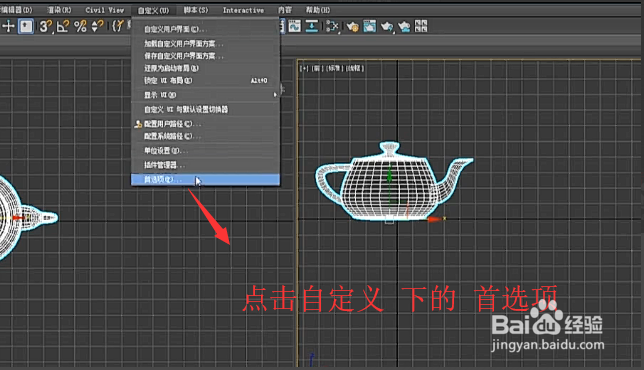
Task: Open the [+] viewport general menu
Action: (304, 68)
